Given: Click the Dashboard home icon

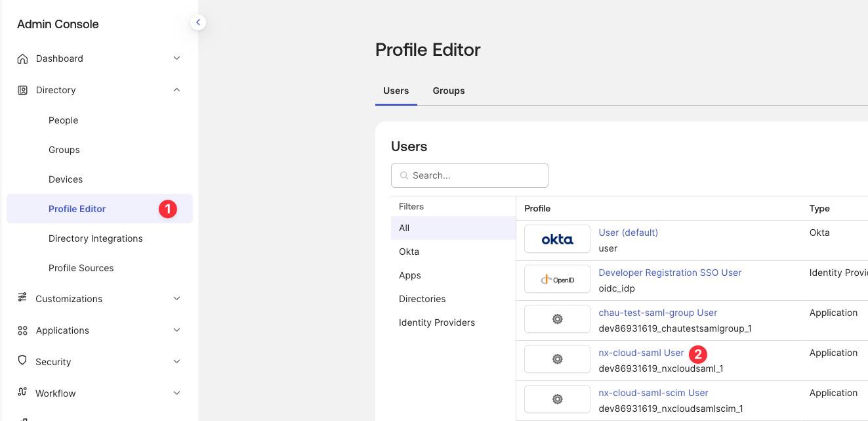Looking at the screenshot, I should (22, 58).
